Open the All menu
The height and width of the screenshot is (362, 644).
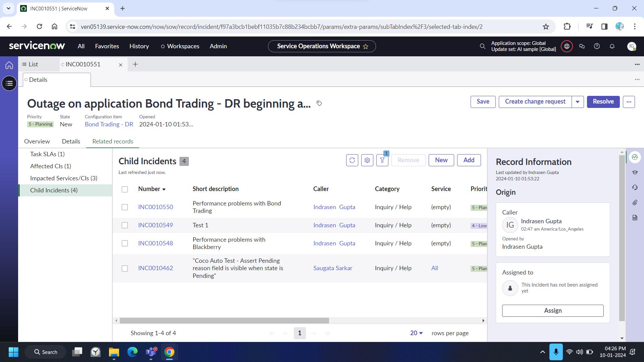[x=81, y=46]
